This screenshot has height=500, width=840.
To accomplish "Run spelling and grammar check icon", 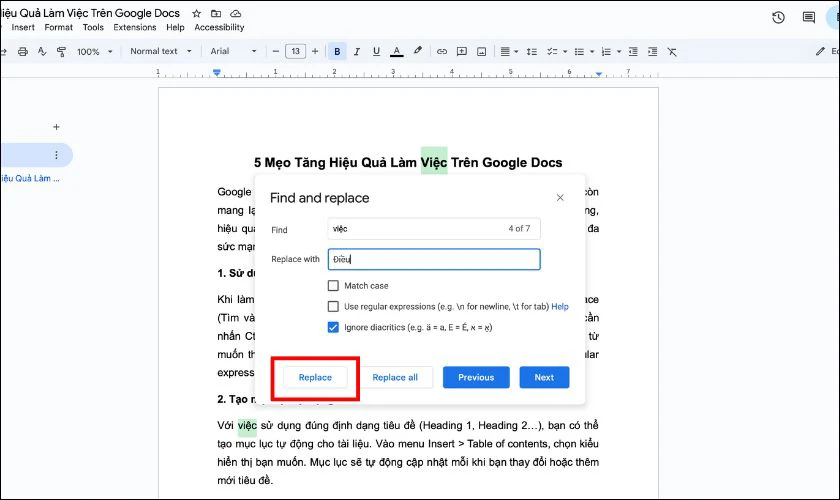I will point(42,51).
